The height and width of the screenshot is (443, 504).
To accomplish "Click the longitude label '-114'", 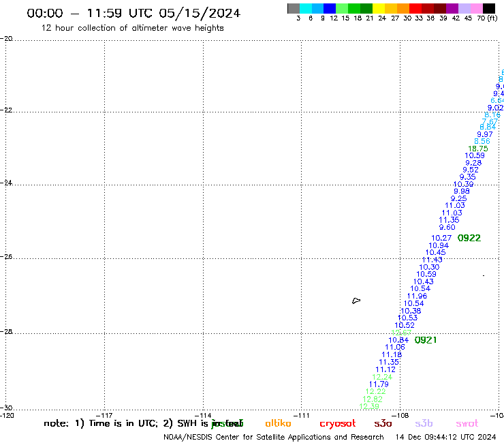I will 203,415.
